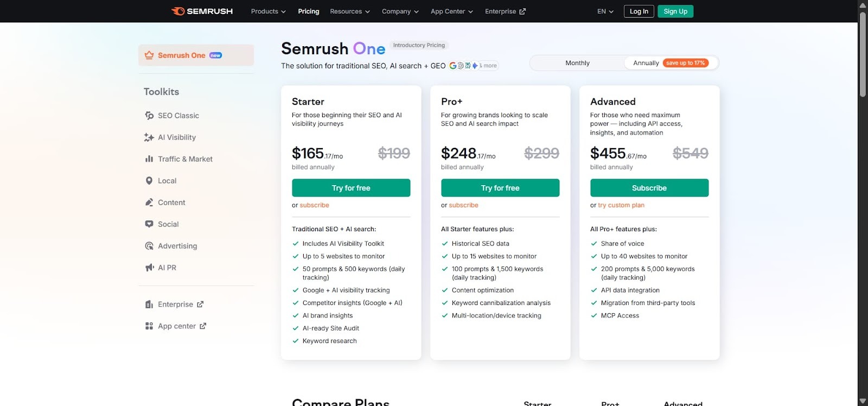This screenshot has height=406, width=868.
Task: Click the scrollbar down arrow
Action: point(863,402)
